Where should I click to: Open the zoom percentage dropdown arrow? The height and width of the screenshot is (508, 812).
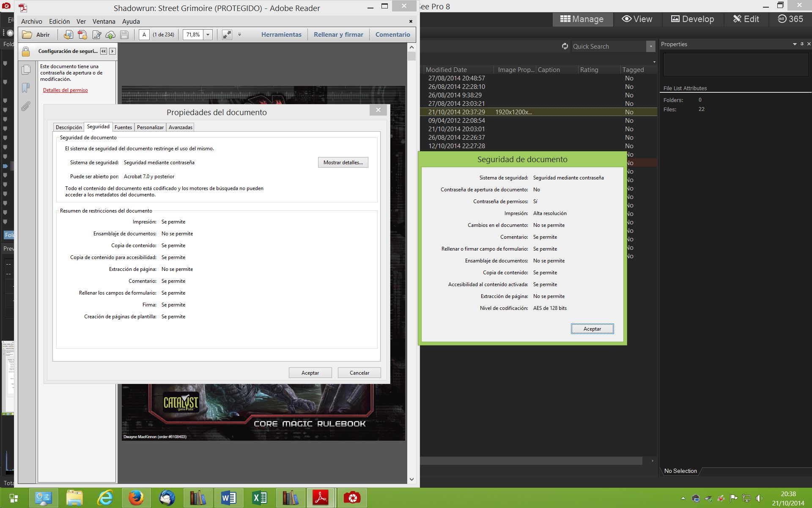208,35
